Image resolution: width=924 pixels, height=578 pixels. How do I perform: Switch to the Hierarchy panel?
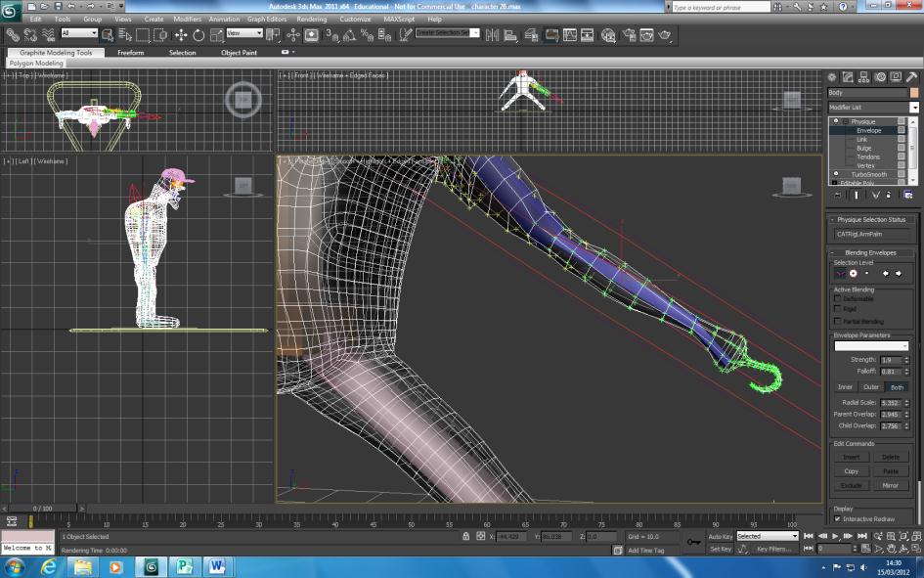[x=864, y=77]
